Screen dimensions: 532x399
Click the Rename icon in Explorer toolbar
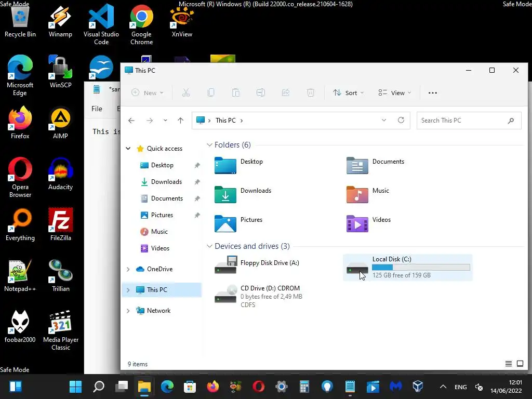261,92
